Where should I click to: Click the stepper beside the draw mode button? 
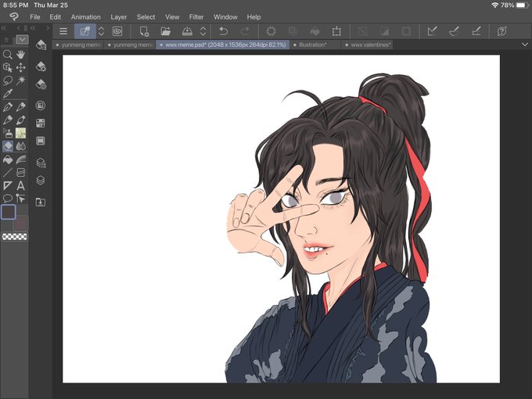pos(101,31)
